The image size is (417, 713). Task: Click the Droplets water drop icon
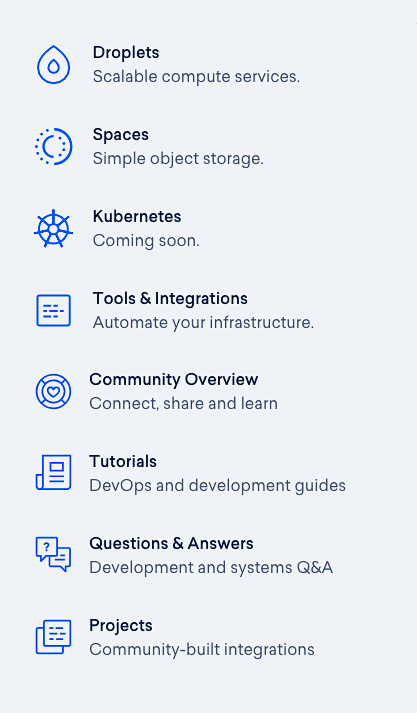pos(53,65)
